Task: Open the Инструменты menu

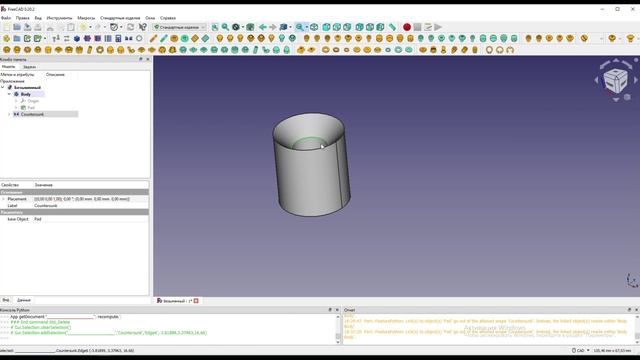Action: (59, 18)
